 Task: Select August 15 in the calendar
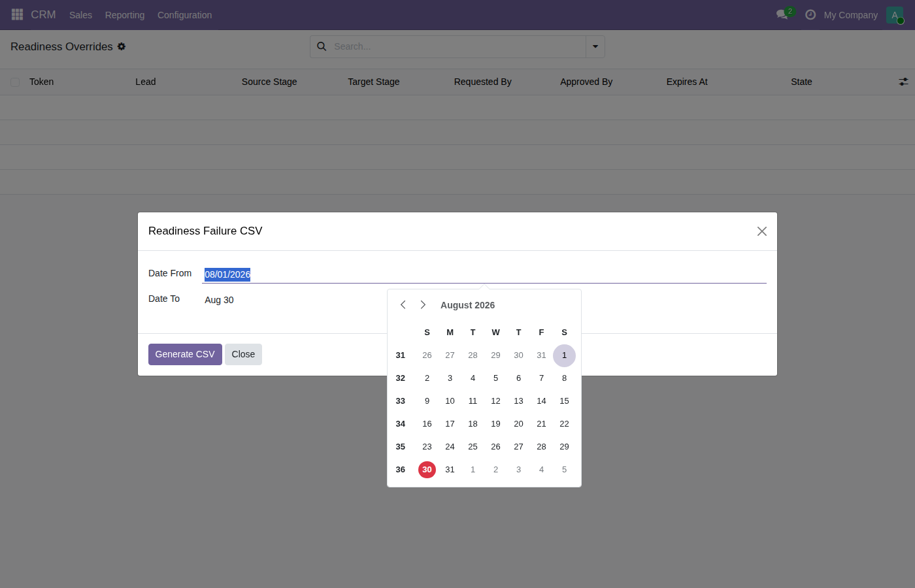pyautogui.click(x=564, y=401)
